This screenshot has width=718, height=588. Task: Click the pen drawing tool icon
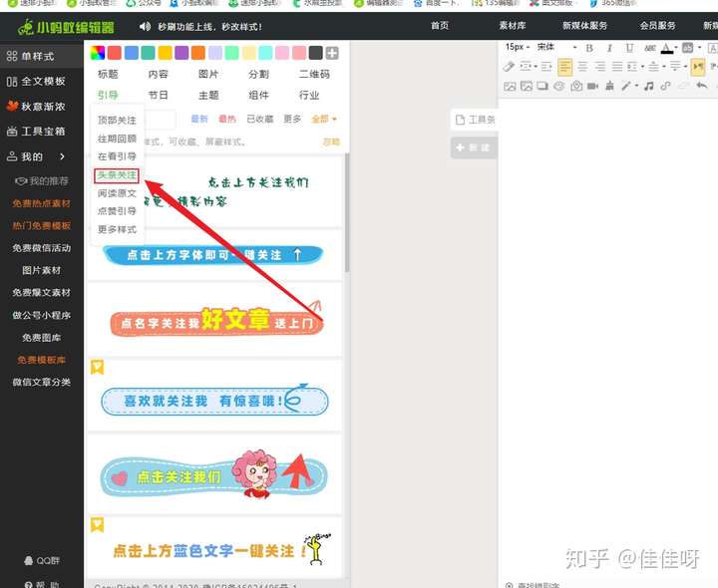(625, 86)
